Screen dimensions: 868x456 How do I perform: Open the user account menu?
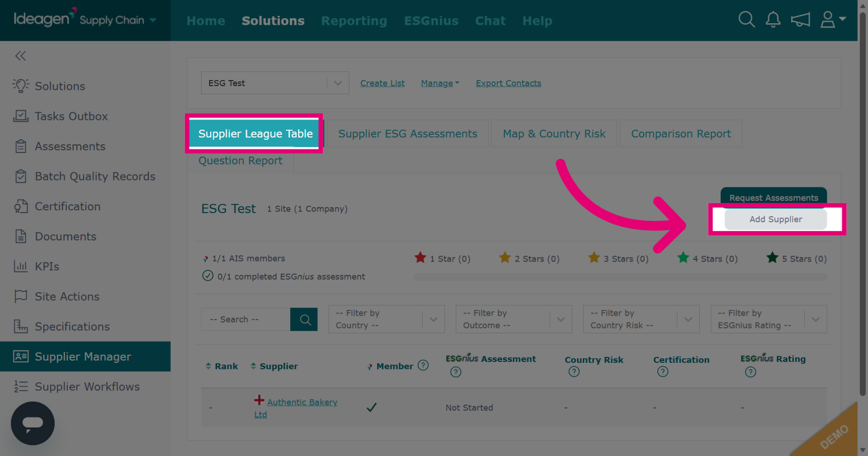point(833,19)
